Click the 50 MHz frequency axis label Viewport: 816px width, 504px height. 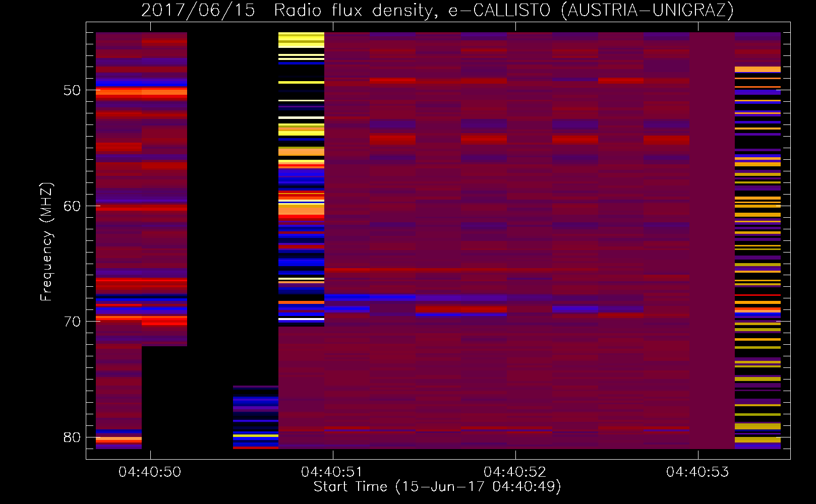click(72, 91)
